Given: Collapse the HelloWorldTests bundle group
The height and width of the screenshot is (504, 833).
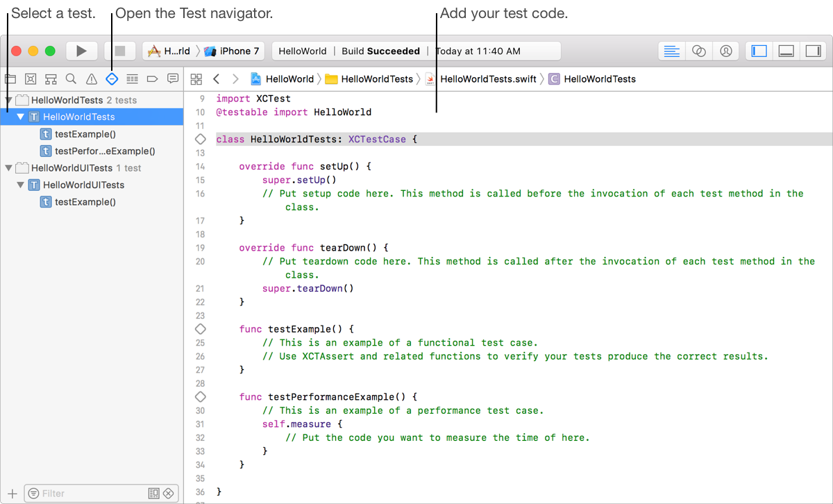Looking at the screenshot, I should point(8,101).
